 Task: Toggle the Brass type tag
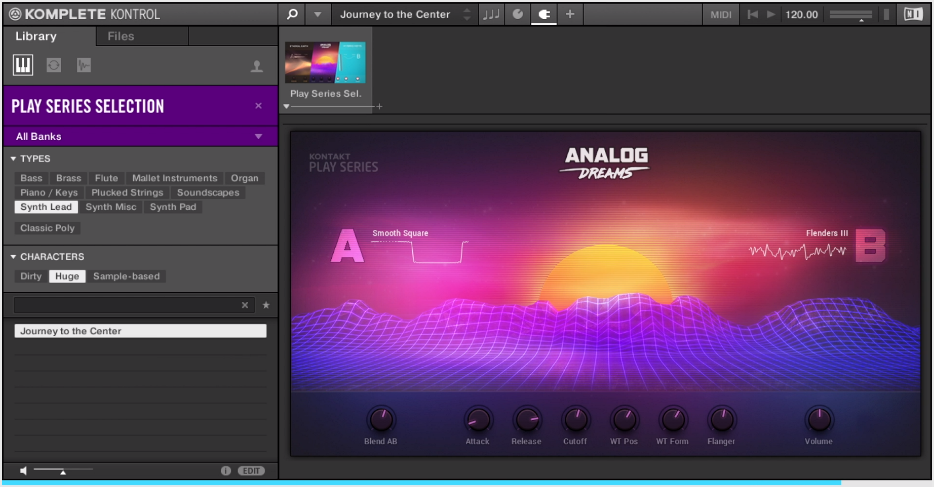pyautogui.click(x=69, y=178)
